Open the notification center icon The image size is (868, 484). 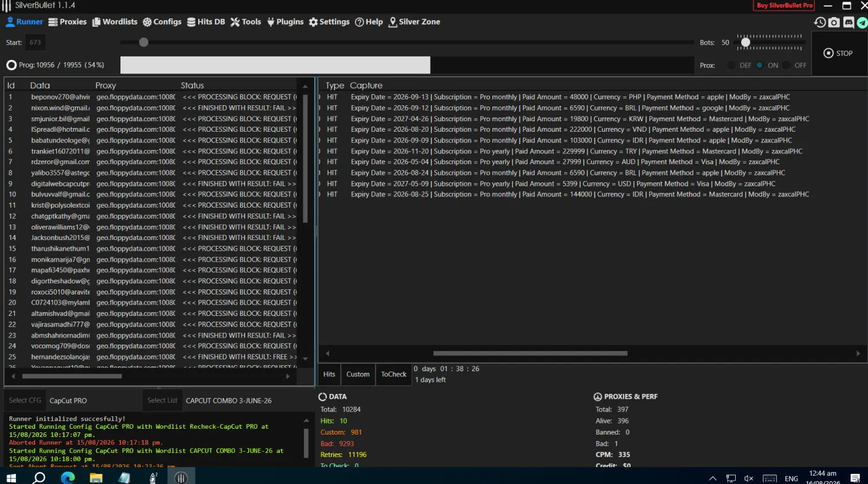[x=855, y=478]
